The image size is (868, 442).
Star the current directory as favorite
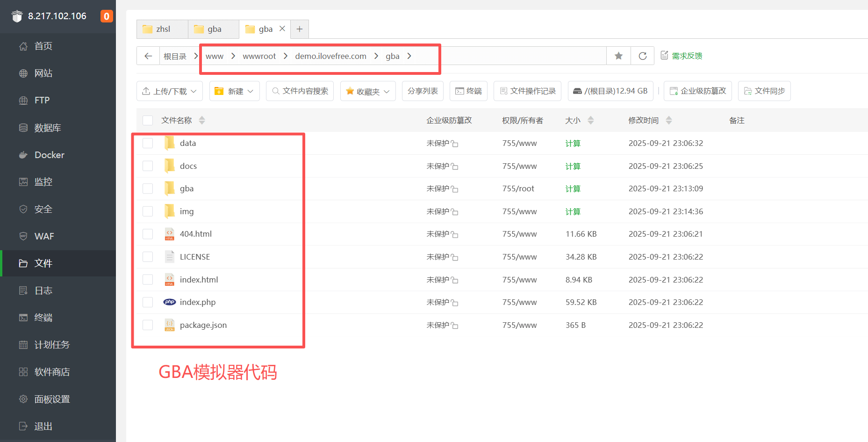pyautogui.click(x=618, y=56)
